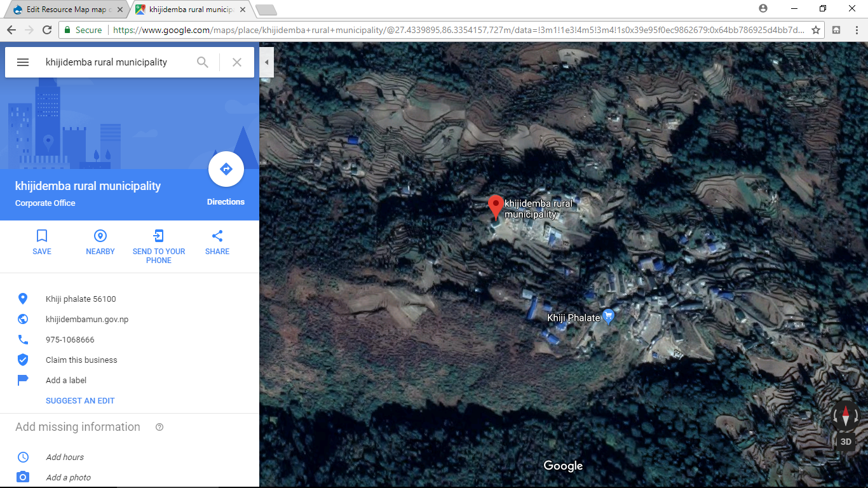
Task: Click the search magnifier icon
Action: [202, 62]
